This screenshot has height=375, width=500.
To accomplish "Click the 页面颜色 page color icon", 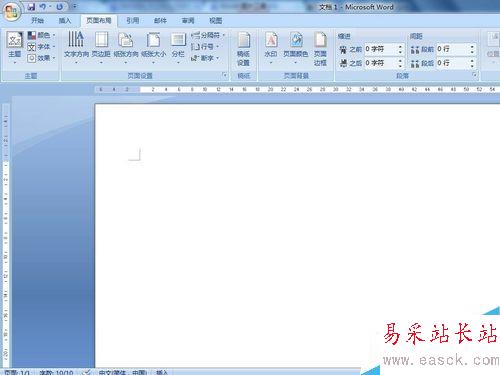I will tap(296, 47).
